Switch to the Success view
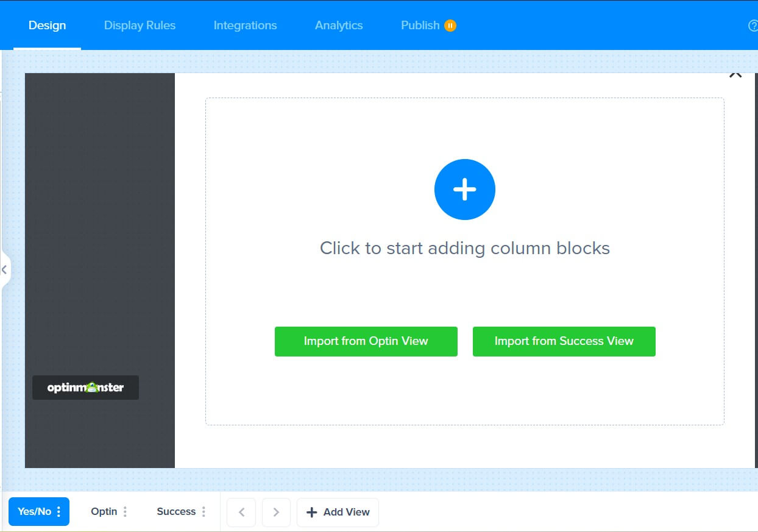The image size is (758, 532). click(x=175, y=512)
